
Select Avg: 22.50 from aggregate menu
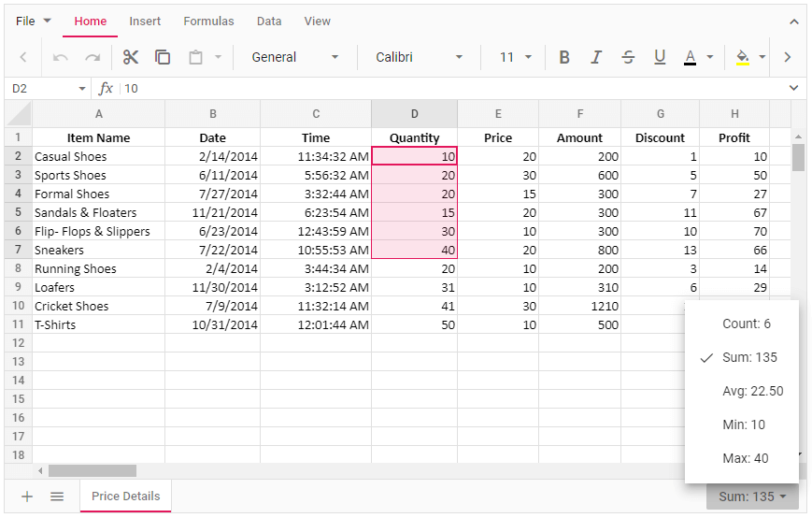pos(752,391)
